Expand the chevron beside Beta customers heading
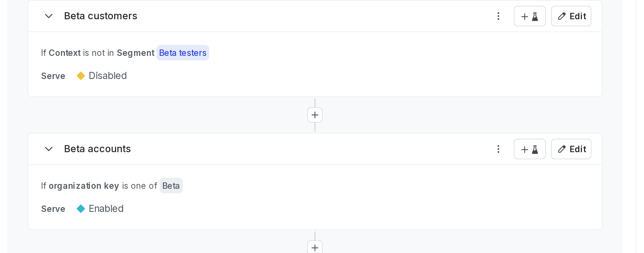Viewport: 644px width, 253px height. tap(49, 16)
